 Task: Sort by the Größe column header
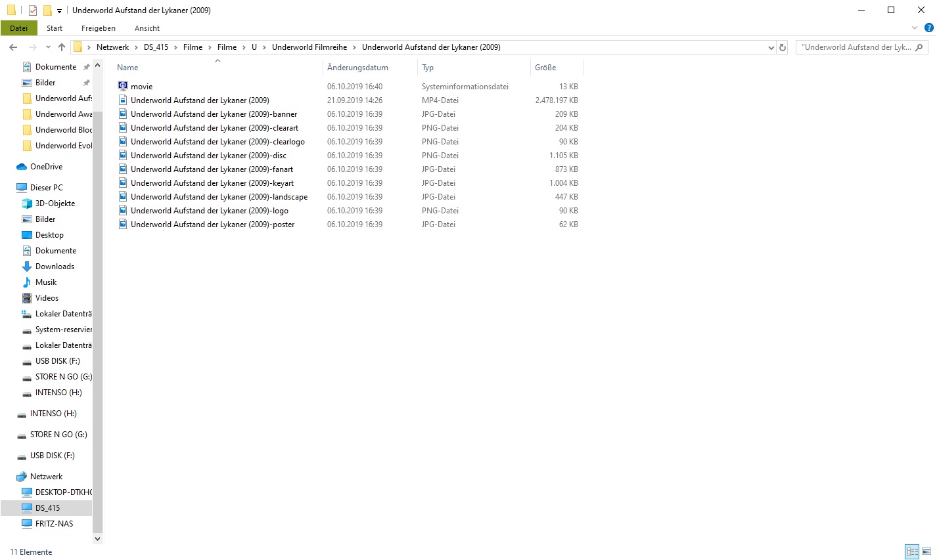tap(545, 68)
